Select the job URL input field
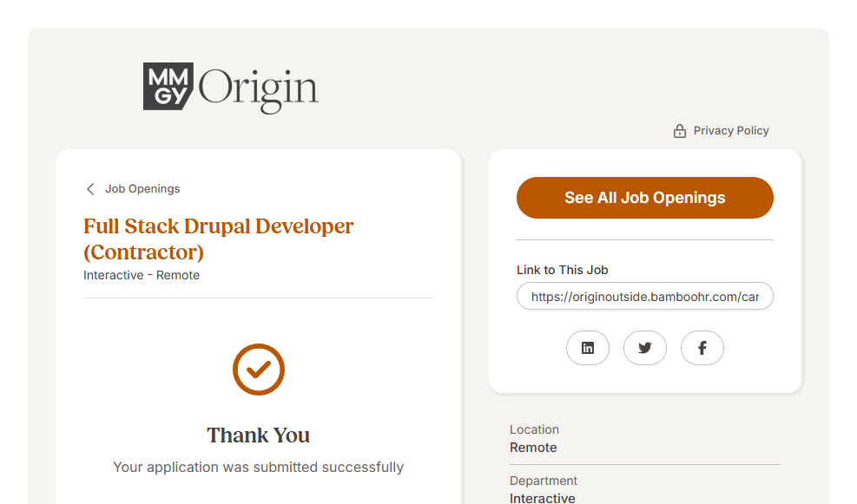857x504 pixels. (x=644, y=297)
